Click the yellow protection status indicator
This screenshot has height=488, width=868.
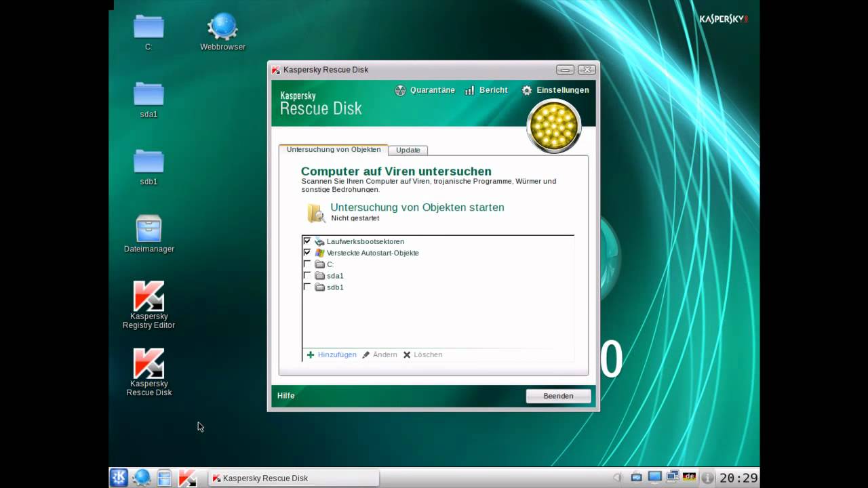pyautogui.click(x=554, y=126)
